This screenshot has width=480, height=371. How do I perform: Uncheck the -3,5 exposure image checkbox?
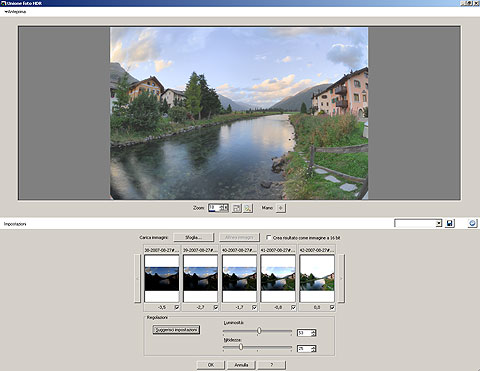click(x=177, y=307)
